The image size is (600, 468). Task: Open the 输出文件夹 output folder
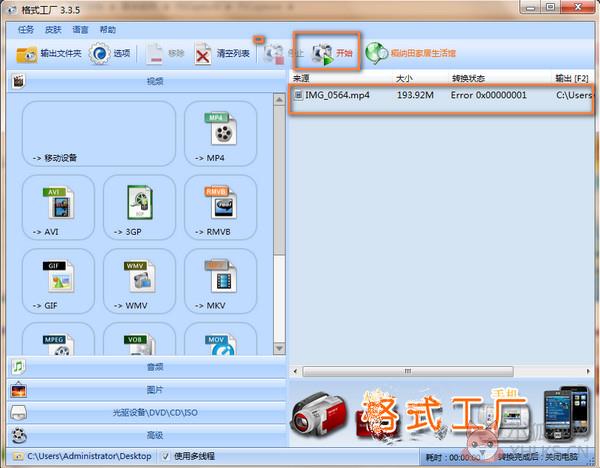tap(49, 53)
